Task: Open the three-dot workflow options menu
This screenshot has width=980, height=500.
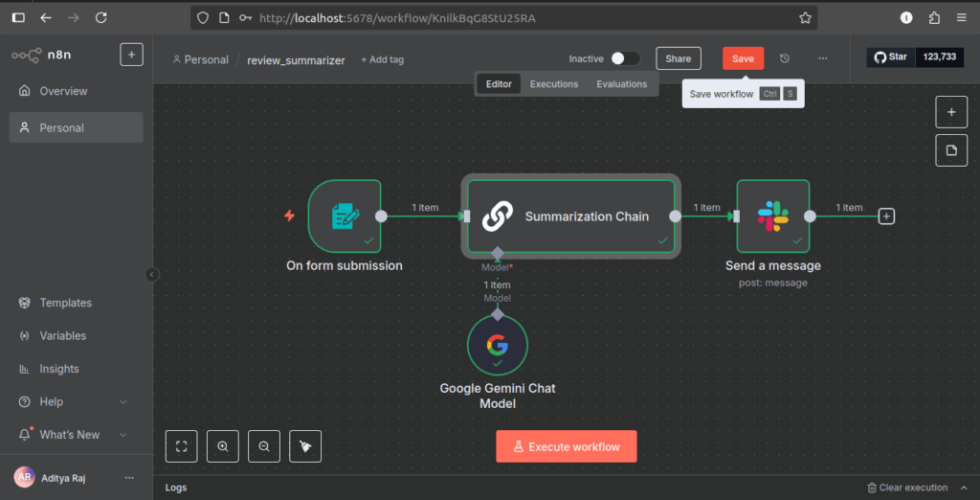Action: (x=822, y=58)
